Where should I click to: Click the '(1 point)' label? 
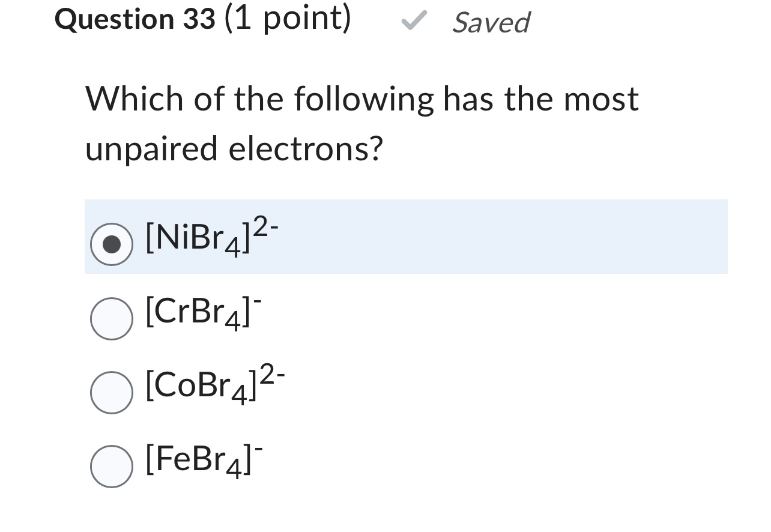tap(287, 17)
